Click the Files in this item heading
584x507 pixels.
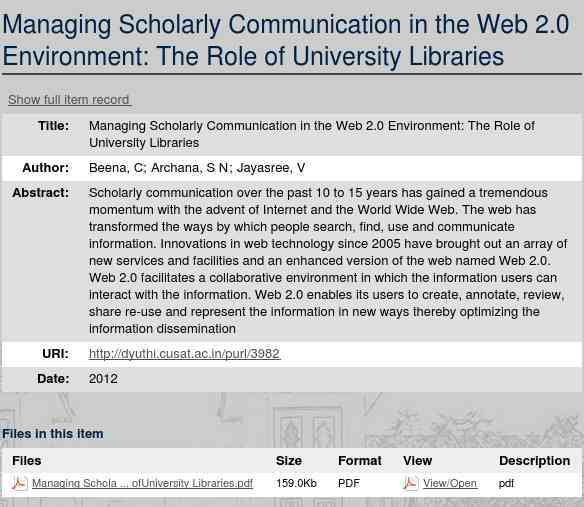click(x=53, y=434)
